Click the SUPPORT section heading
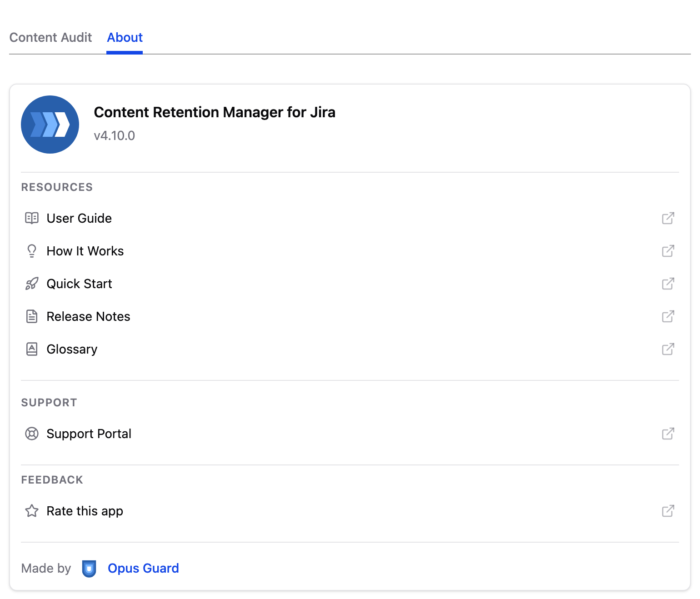 coord(49,403)
